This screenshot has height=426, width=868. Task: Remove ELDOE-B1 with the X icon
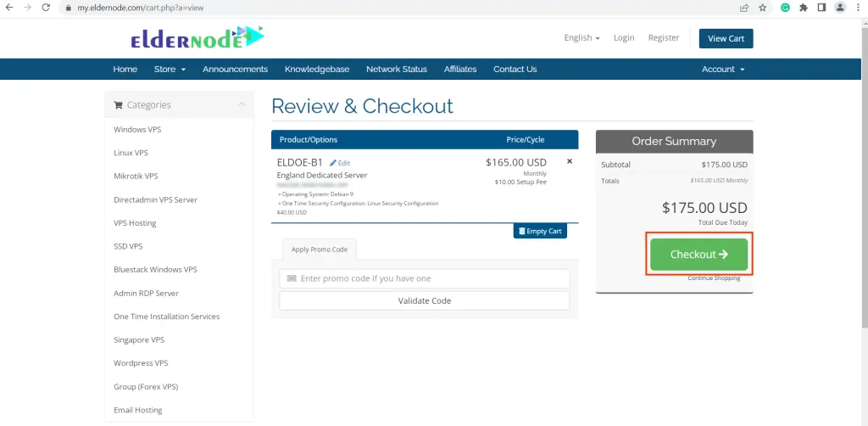click(x=570, y=161)
